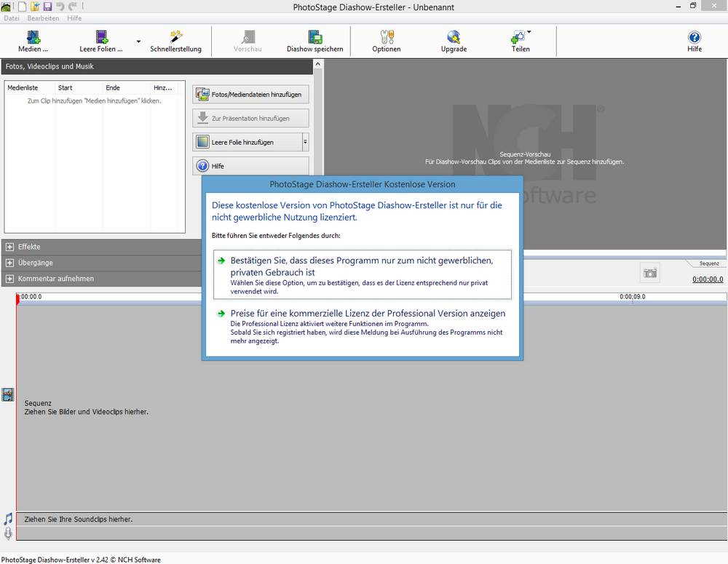This screenshot has width=728, height=564.
Task: Open the dropdown arrow beside Leere Folien
Action: click(x=138, y=41)
